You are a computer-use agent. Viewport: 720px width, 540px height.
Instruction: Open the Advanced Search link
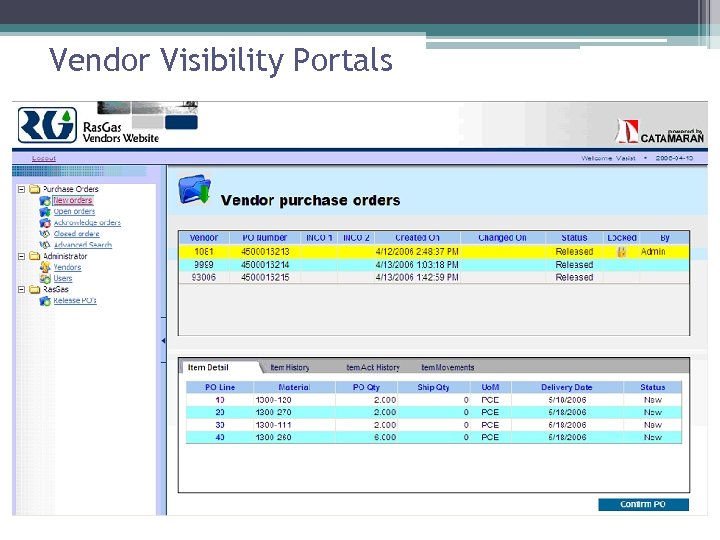[83, 245]
